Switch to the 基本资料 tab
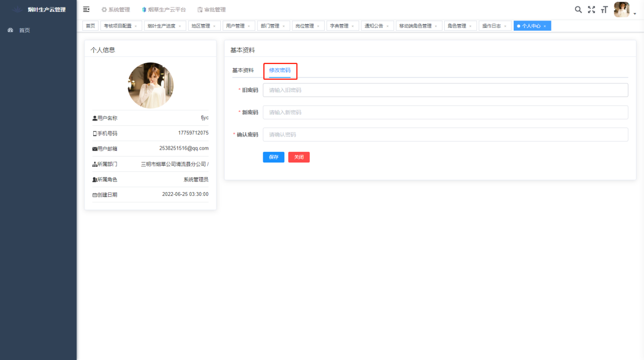644x360 pixels. pyautogui.click(x=243, y=70)
